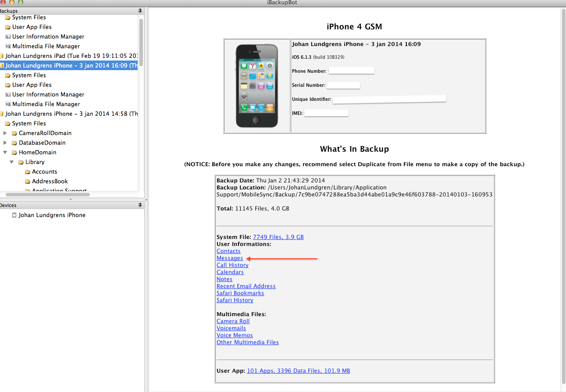Viewport: 566px width, 392px height.
Task: Select the iPhone 3 jan 2014 16:09 backup row
Action: click(69, 65)
